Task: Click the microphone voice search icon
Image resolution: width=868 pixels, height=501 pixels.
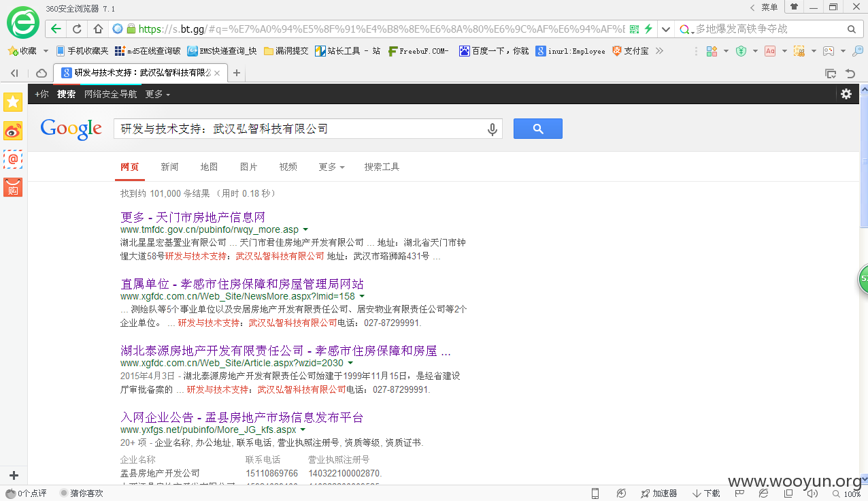Action: pos(493,129)
